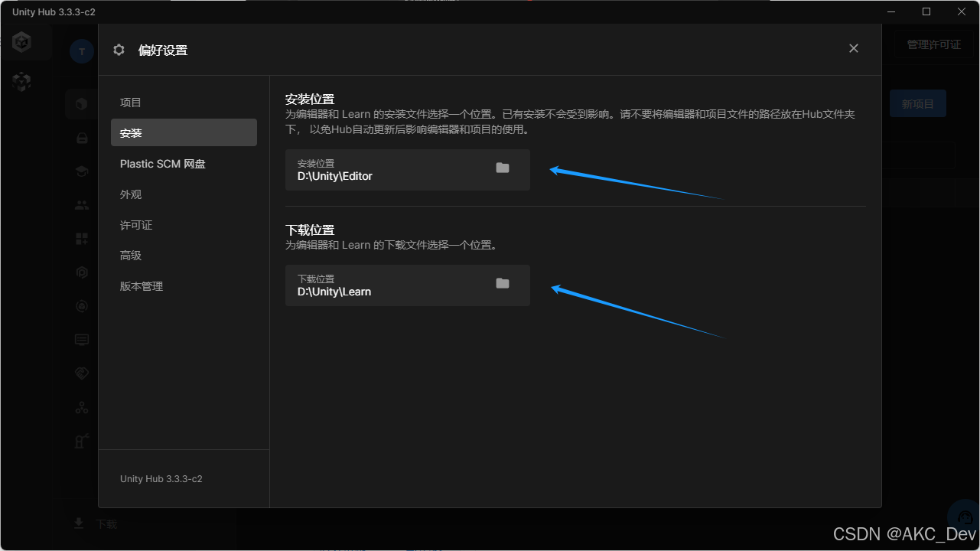The width and height of the screenshot is (980, 551).
Task: Click the download arrow icon beside 下载
Action: click(78, 523)
